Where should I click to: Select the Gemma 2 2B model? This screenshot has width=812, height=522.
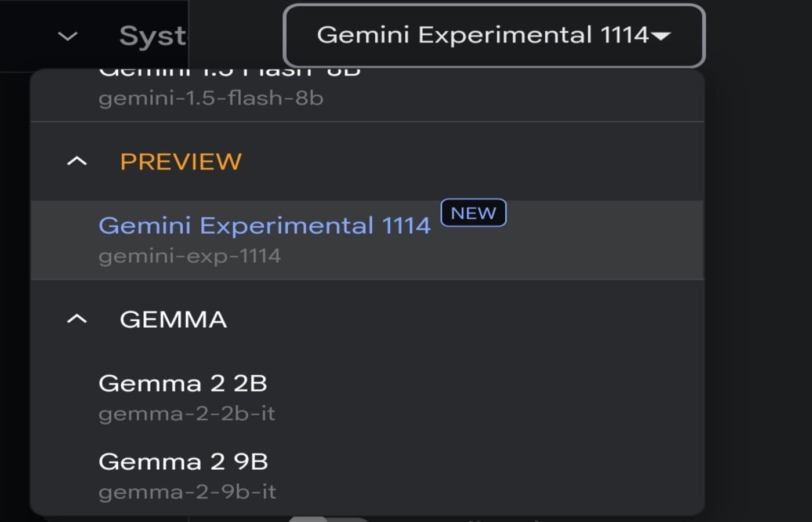[183, 383]
